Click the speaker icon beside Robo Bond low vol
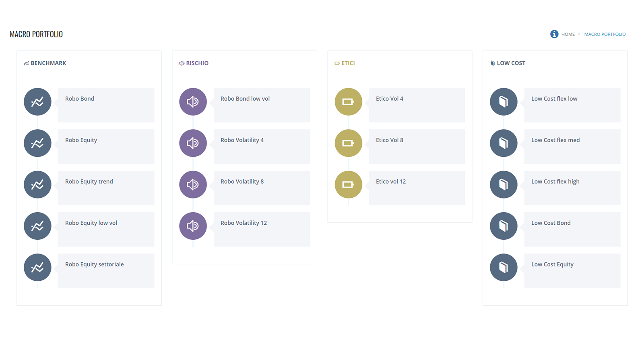The width and height of the screenshot is (644, 340). point(193,102)
